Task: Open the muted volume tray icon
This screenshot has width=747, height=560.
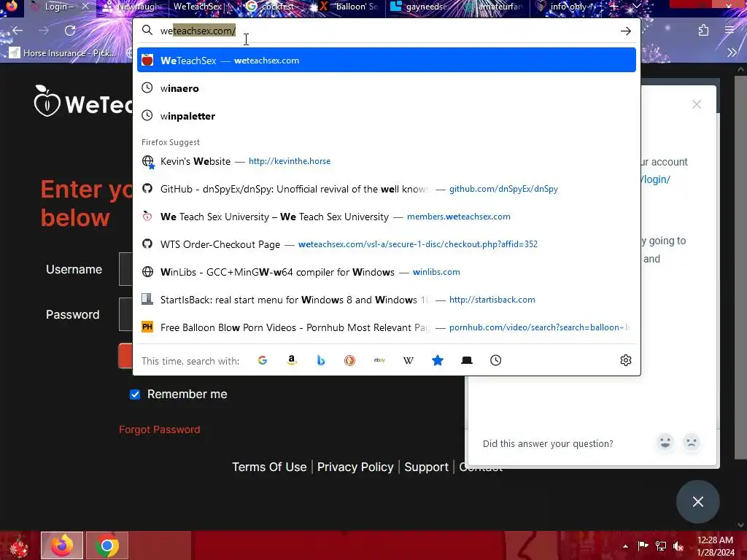Action: (678, 546)
